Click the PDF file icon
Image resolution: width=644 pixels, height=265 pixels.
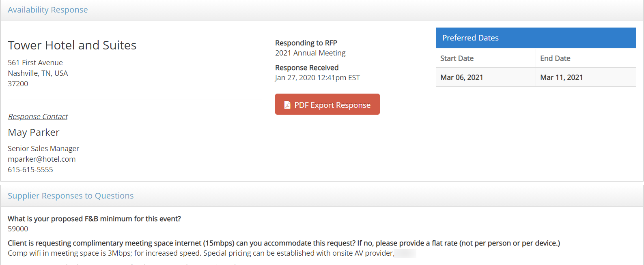coord(287,105)
